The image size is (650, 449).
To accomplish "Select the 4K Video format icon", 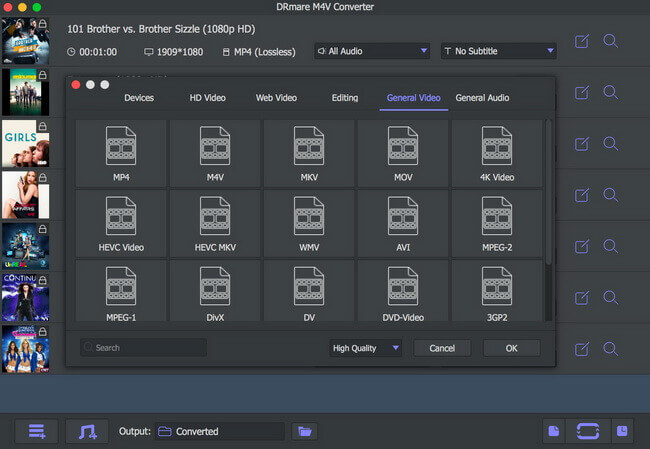I will click(x=497, y=146).
